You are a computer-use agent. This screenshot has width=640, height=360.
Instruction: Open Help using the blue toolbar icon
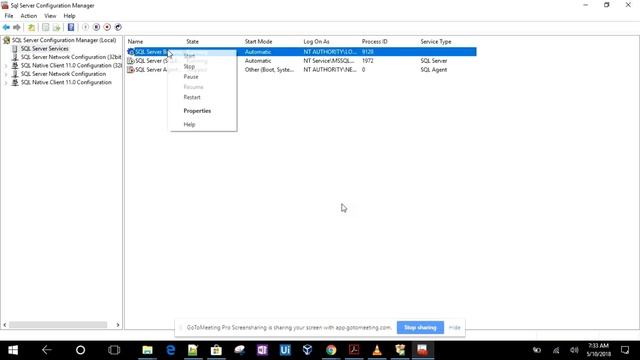point(71,27)
